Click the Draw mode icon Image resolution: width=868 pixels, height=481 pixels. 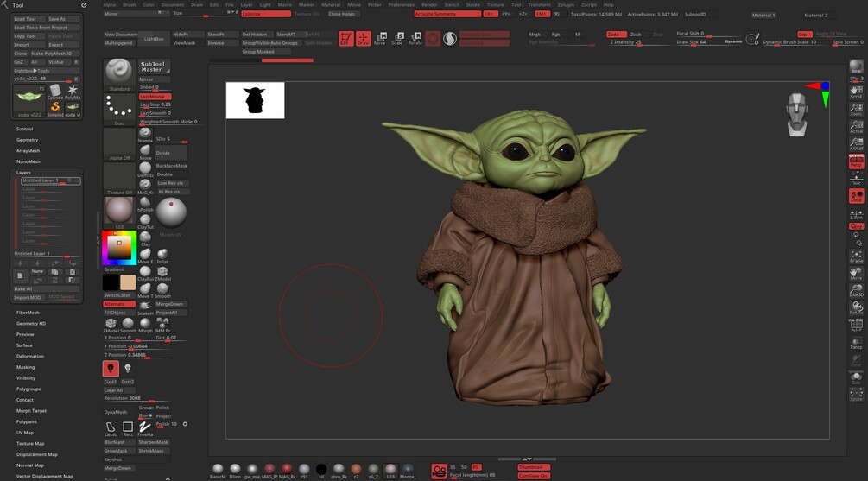[363, 39]
